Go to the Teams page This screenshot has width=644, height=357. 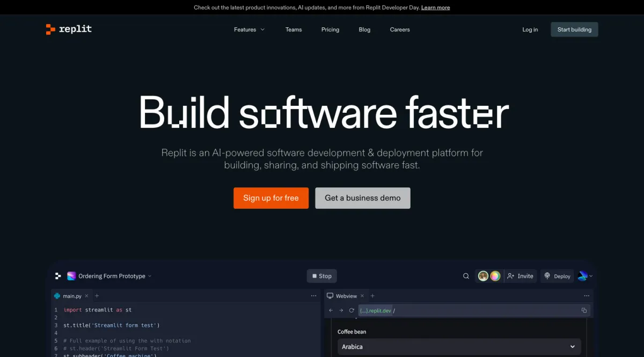294,30
